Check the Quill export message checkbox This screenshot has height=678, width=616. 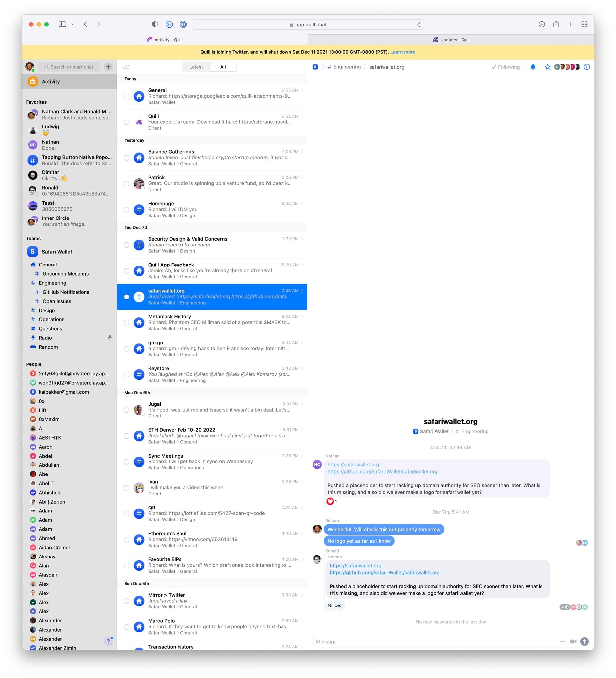[x=127, y=122]
